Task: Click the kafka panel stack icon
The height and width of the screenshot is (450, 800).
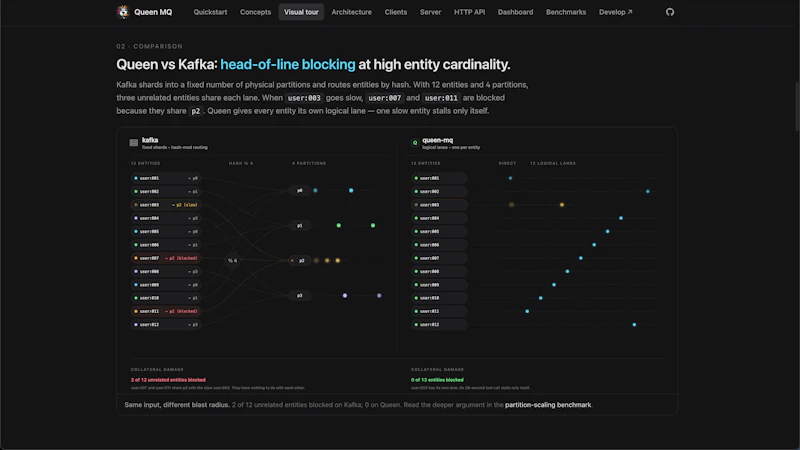Action: [x=134, y=143]
